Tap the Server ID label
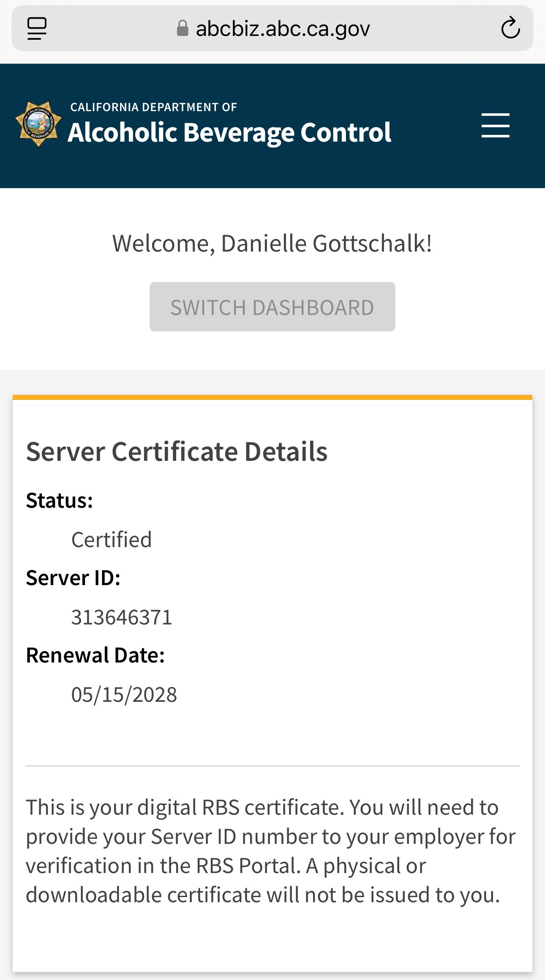Screen dimensions: 545x980 (x=73, y=578)
